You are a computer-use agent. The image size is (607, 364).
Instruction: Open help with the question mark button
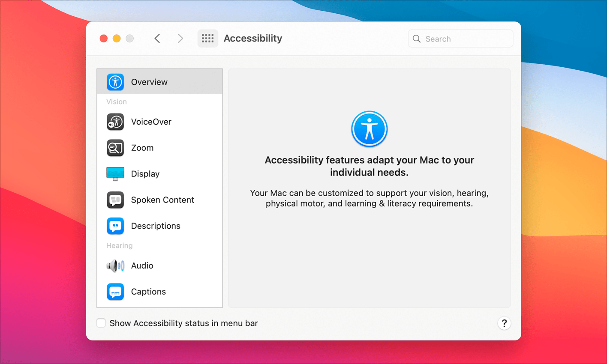[x=504, y=323]
